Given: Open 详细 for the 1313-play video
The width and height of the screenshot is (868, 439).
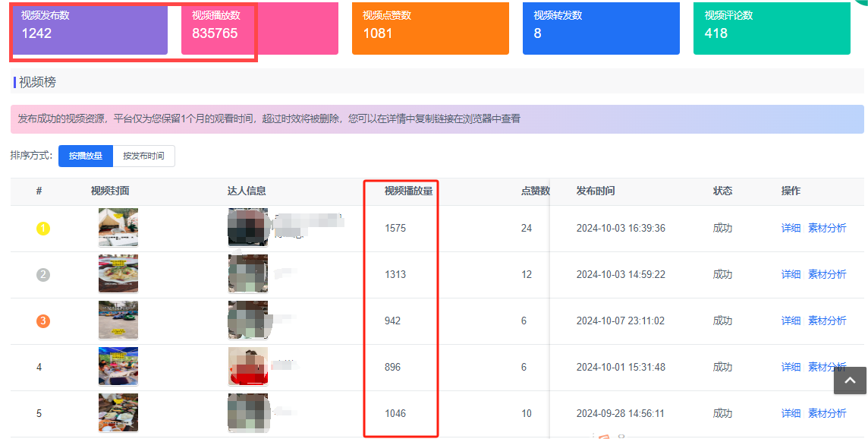Looking at the screenshot, I should point(791,274).
